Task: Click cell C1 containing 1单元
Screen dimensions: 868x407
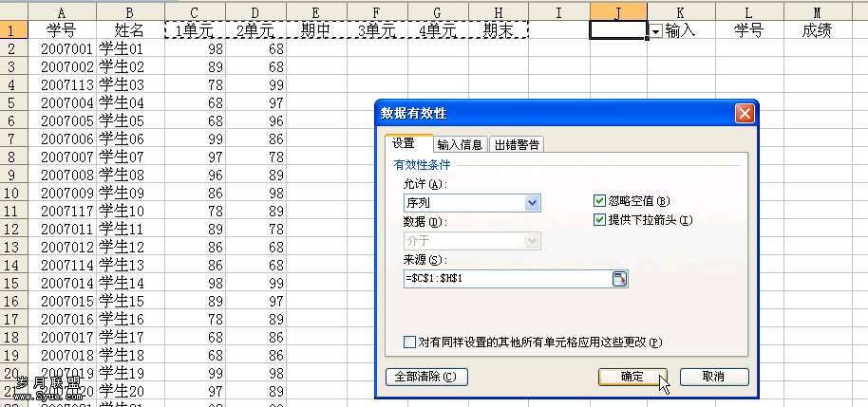Action: coord(195,30)
